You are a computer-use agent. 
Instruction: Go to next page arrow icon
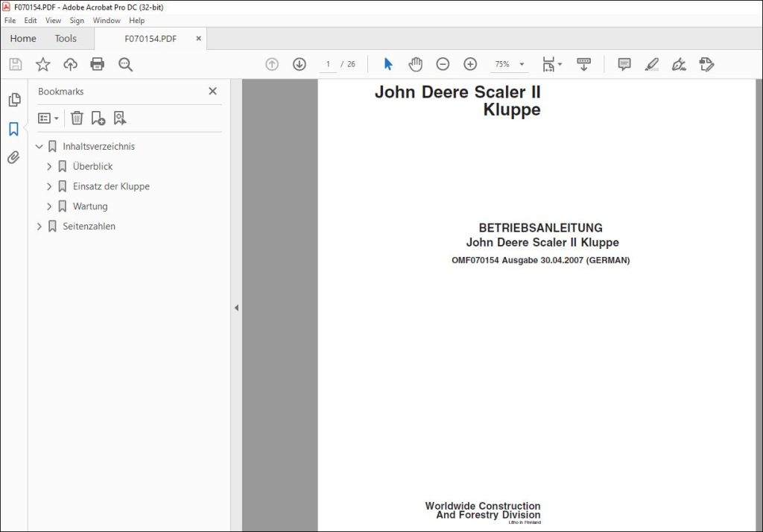click(x=300, y=64)
